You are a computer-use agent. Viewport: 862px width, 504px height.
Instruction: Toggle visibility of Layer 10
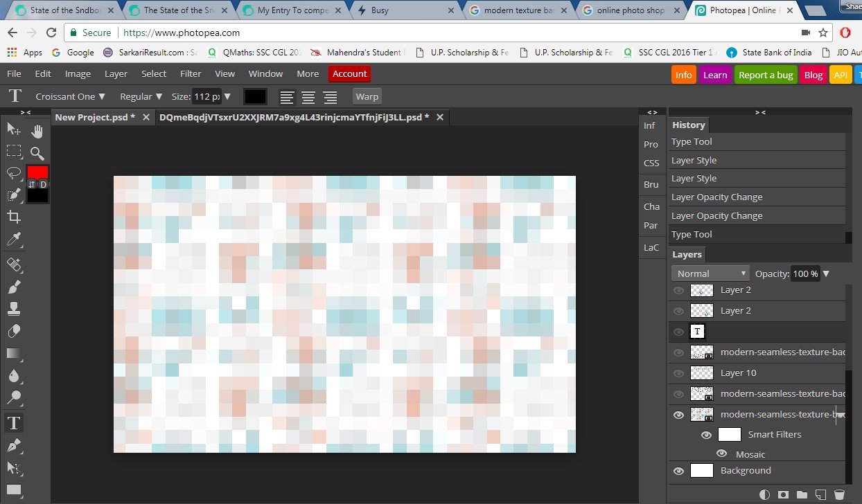coord(678,372)
